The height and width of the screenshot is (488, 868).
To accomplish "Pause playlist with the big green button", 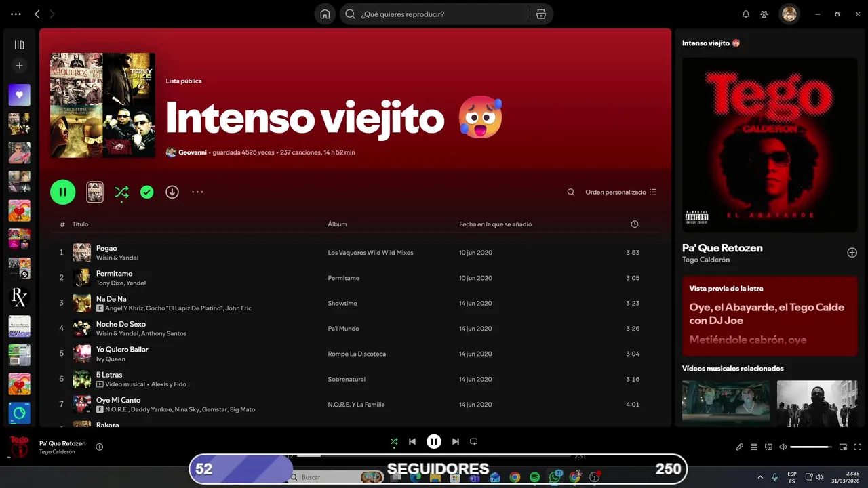I will pyautogui.click(x=62, y=192).
